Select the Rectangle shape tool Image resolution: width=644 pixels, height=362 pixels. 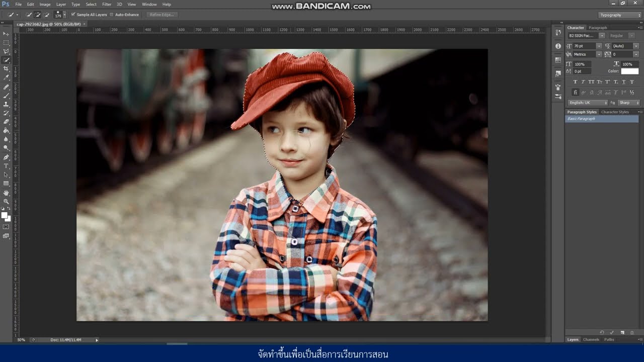click(x=6, y=184)
